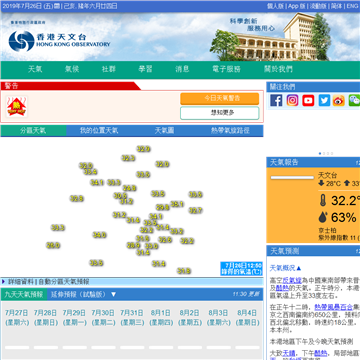Click the thermometer icon beside 32.2°
The width and height of the screenshot is (360, 360).
(x=322, y=201)
